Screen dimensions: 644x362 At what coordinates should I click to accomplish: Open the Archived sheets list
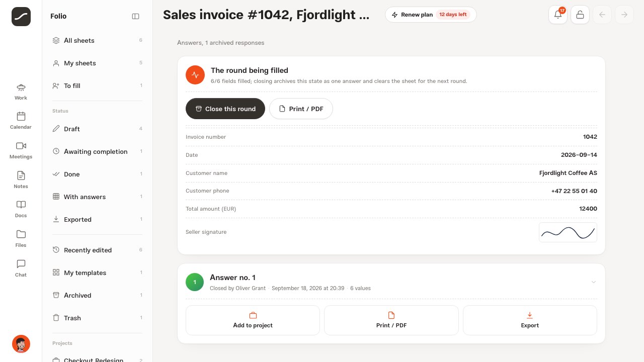point(97,295)
